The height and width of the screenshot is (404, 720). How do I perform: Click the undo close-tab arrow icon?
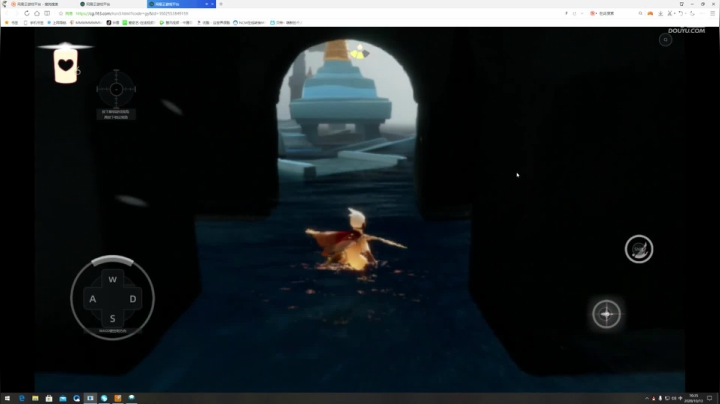(x=681, y=13)
